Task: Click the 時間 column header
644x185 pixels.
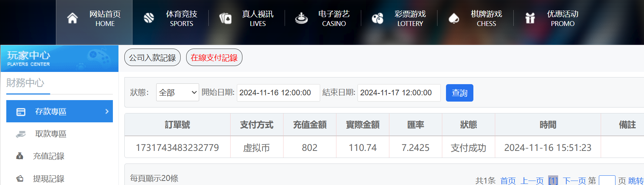Action: coord(548,125)
